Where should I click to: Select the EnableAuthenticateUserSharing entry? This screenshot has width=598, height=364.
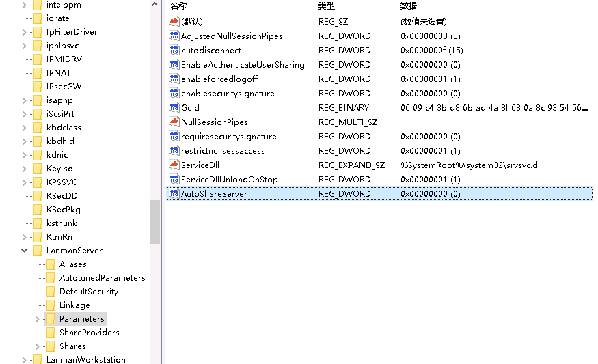pyautogui.click(x=243, y=65)
